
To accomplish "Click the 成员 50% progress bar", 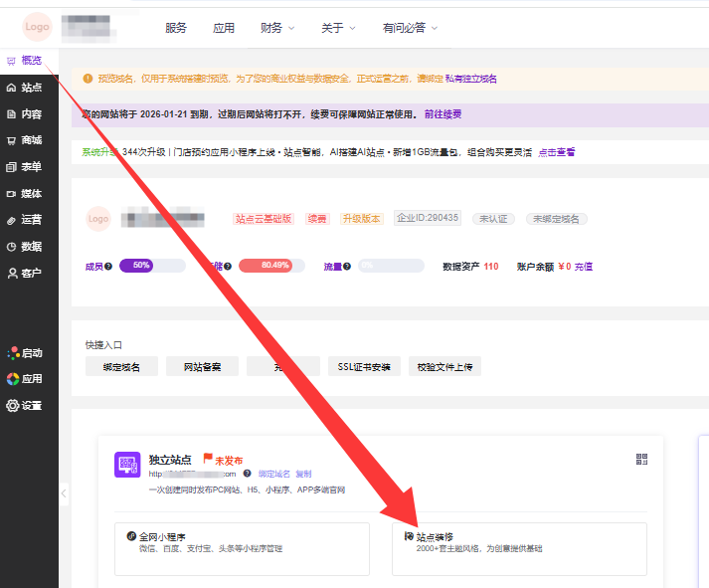I will pyautogui.click(x=152, y=266).
